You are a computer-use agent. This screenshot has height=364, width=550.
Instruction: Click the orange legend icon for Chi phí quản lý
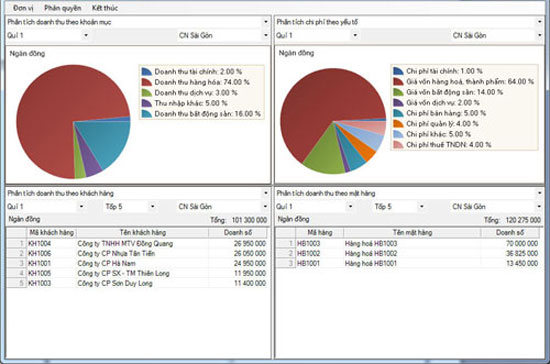398,123
